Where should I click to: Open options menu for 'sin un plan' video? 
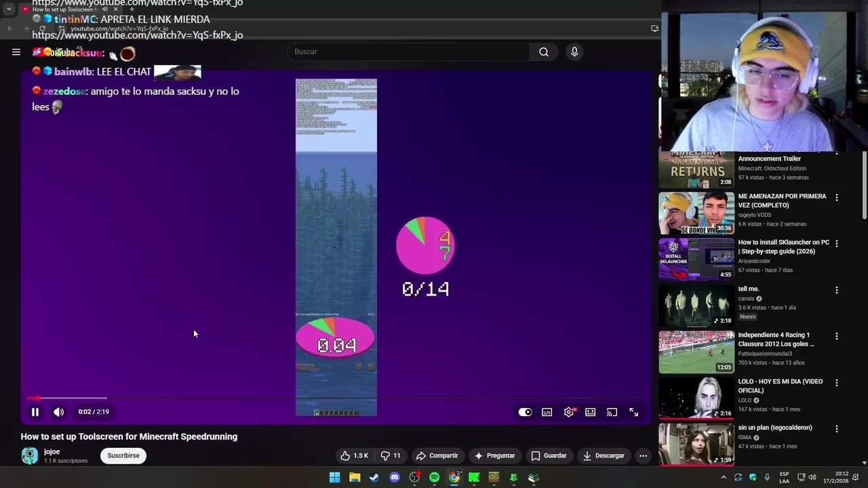tap(836, 429)
